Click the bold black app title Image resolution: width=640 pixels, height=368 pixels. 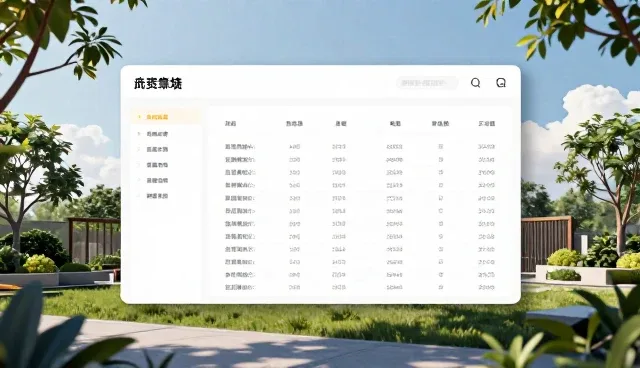click(x=158, y=84)
